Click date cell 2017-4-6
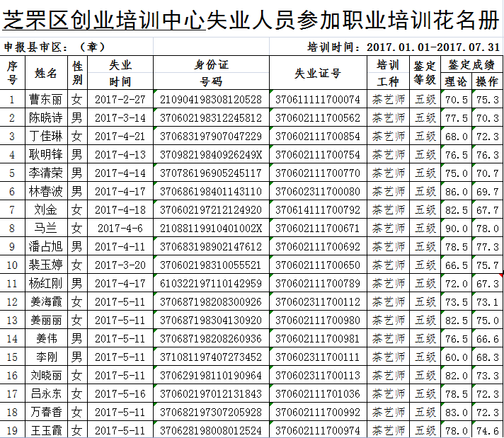Image resolution: width=504 pixels, height=438 pixels. [x=120, y=228]
